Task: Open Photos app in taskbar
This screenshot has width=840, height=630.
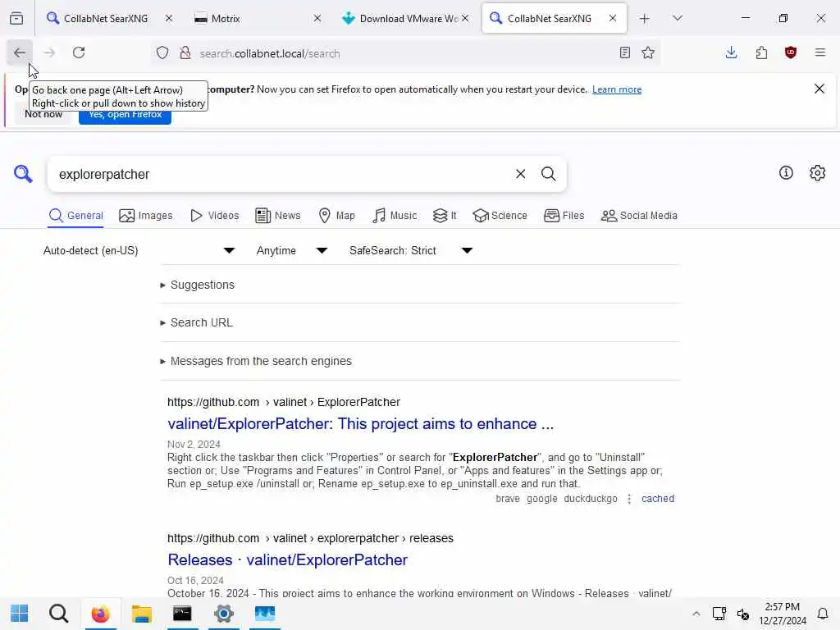Action: click(265, 614)
